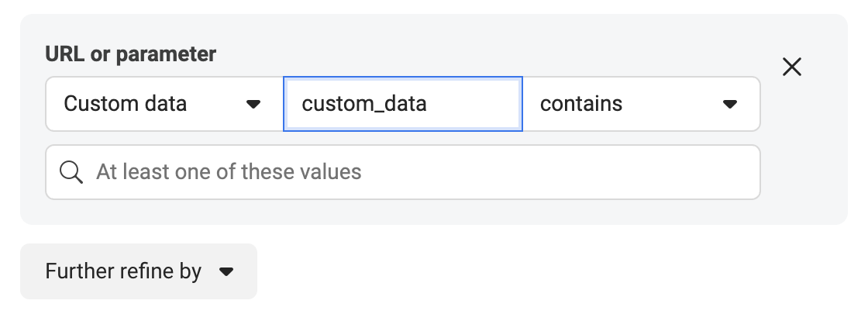The height and width of the screenshot is (321, 868).
Task: Dismiss this filter block using the cross icon
Action: (791, 67)
